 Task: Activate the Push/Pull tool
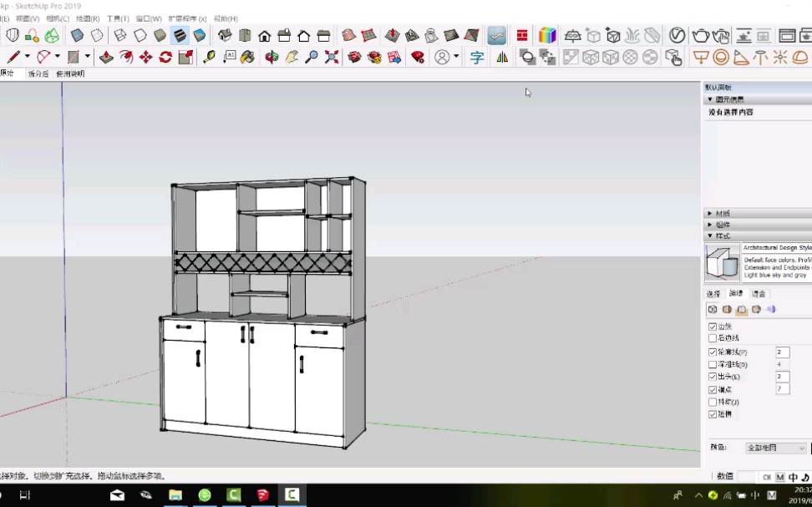(105, 57)
